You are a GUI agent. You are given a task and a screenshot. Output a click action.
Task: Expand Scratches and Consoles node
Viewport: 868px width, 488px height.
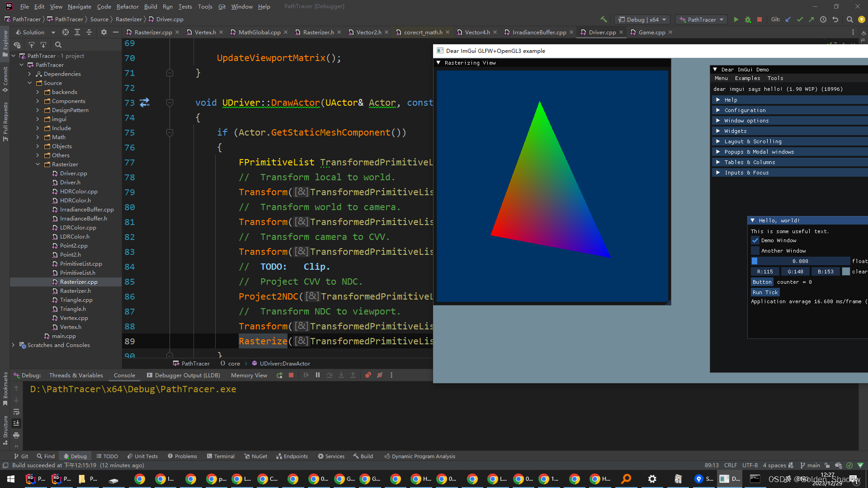13,345
